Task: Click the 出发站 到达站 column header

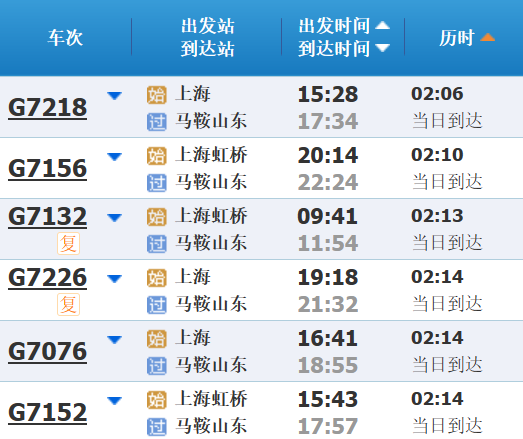Action: tap(207, 37)
